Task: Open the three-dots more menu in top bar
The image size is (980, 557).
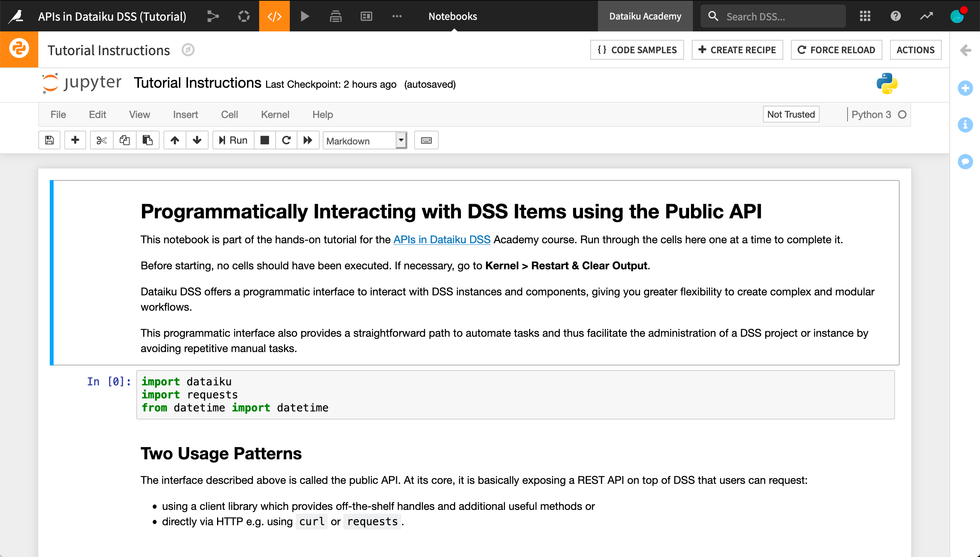Action: (x=397, y=16)
